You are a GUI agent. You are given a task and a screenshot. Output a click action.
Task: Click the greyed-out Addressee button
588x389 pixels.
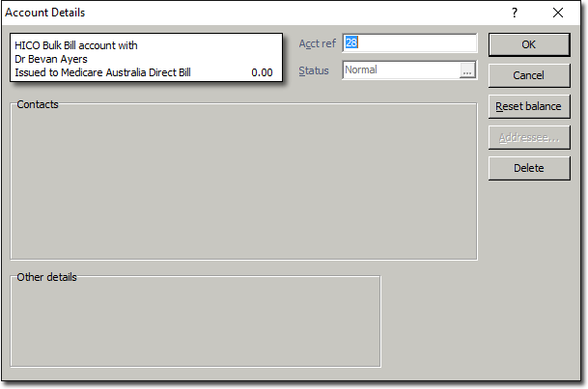[527, 137]
